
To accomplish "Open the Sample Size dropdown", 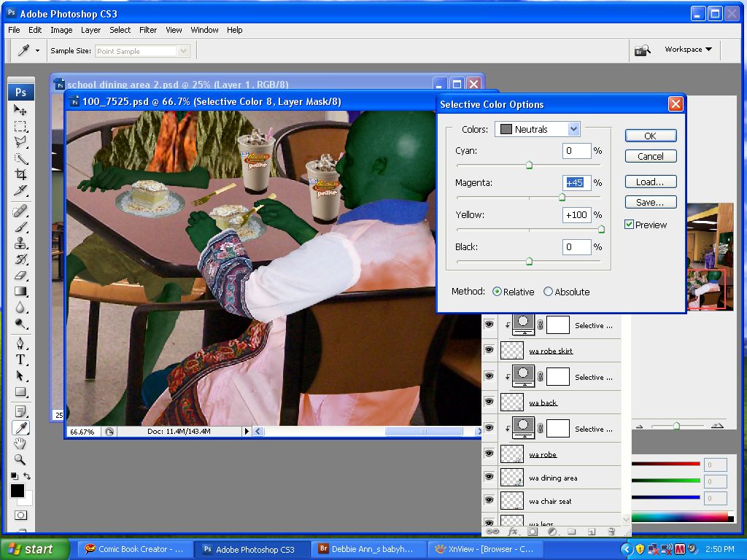I will [x=142, y=50].
